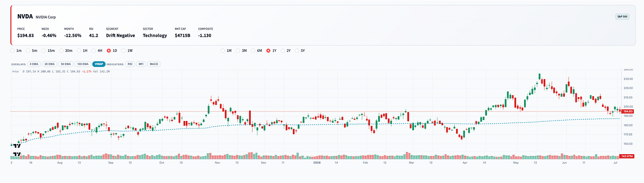Choose the 6M range radio button
The image size is (644, 183).
253,51
